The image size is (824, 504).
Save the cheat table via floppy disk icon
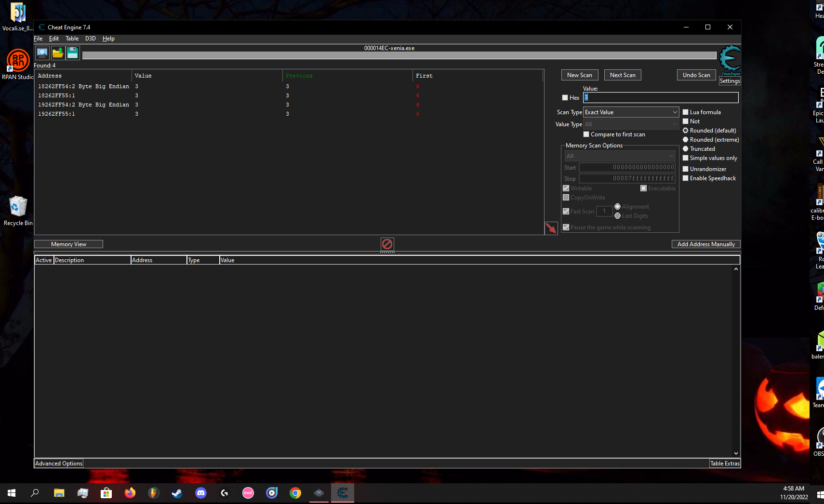(x=73, y=53)
